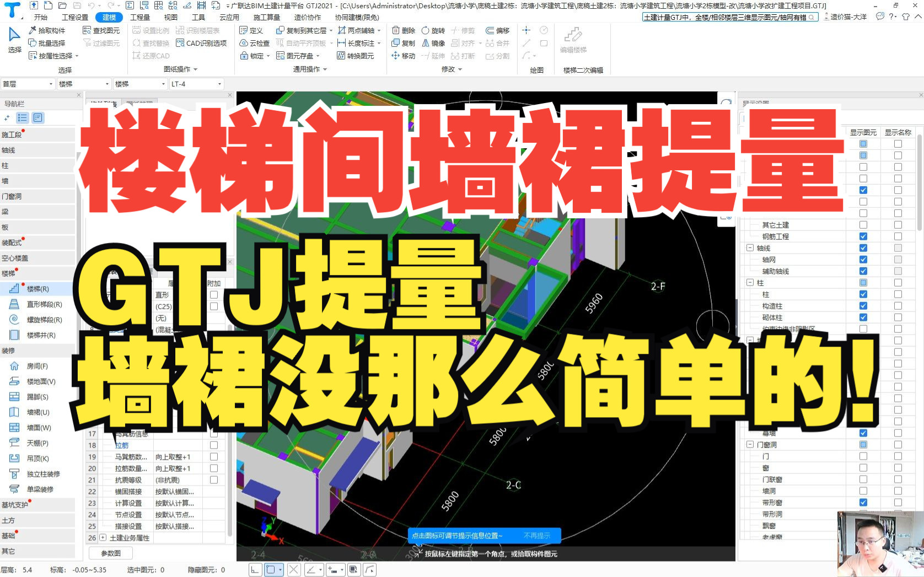Toggle 显示图元 checkbox for 轴网
The width and height of the screenshot is (924, 577).
pos(863,260)
